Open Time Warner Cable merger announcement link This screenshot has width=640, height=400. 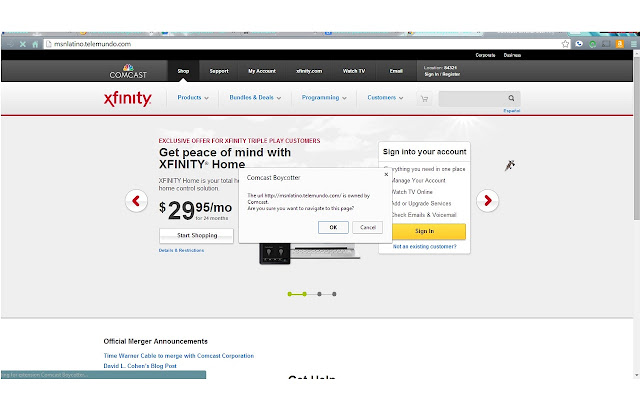coord(179,356)
